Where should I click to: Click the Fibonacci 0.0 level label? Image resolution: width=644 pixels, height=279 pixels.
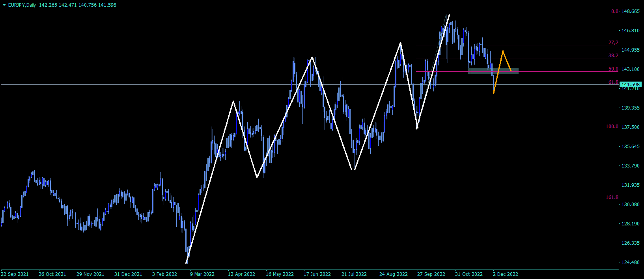pos(615,11)
